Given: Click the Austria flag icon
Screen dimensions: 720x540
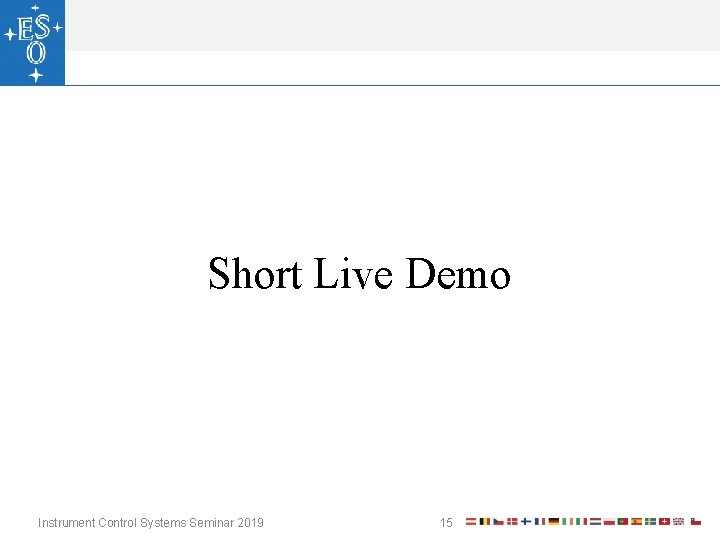Looking at the screenshot, I should pos(471,521).
